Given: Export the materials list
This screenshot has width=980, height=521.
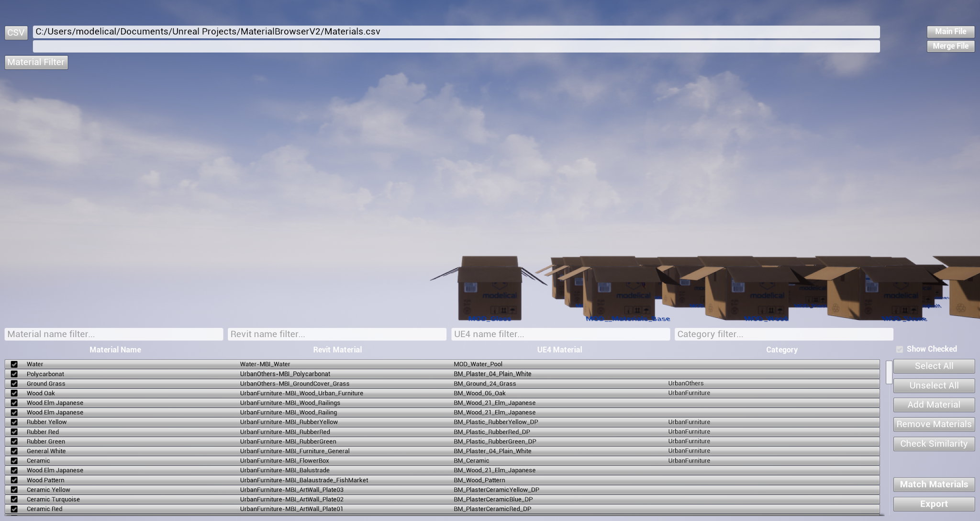Looking at the screenshot, I should coord(934,504).
